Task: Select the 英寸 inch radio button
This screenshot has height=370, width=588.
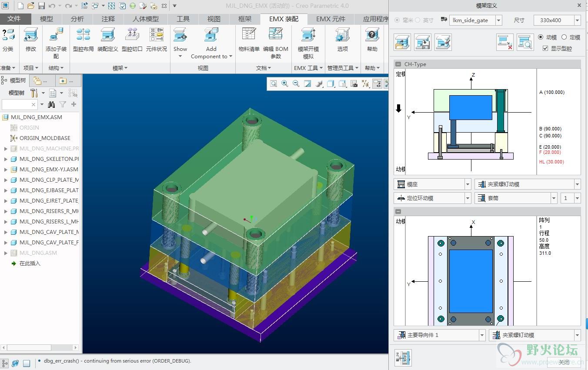Action: click(x=418, y=20)
